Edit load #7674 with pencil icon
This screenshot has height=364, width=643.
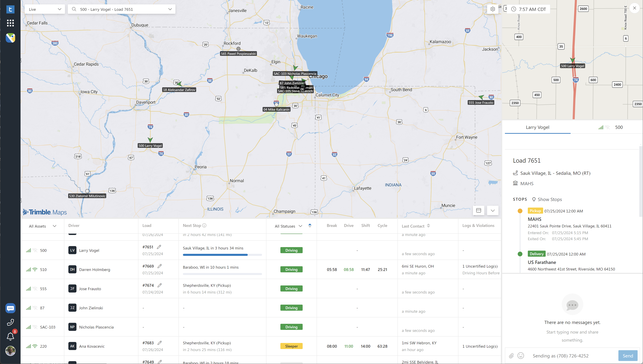click(160, 285)
